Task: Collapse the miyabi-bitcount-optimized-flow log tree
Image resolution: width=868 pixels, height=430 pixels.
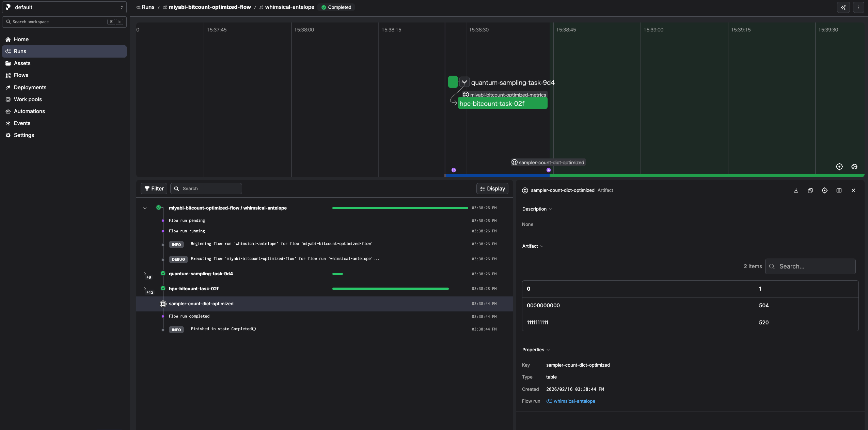Action: click(x=145, y=208)
